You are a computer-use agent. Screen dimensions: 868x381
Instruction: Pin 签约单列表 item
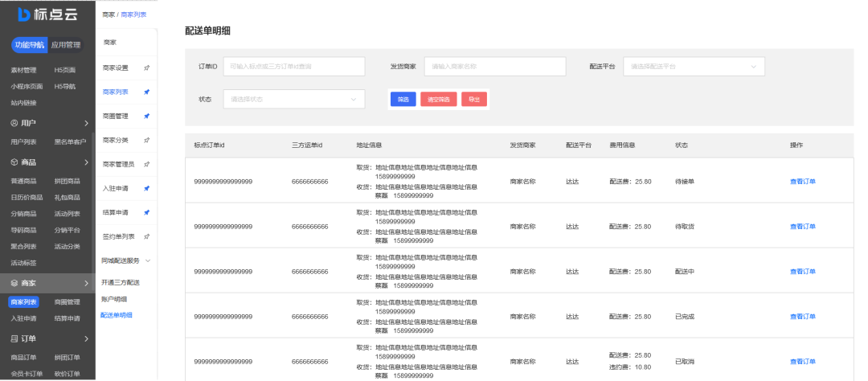pyautogui.click(x=147, y=236)
